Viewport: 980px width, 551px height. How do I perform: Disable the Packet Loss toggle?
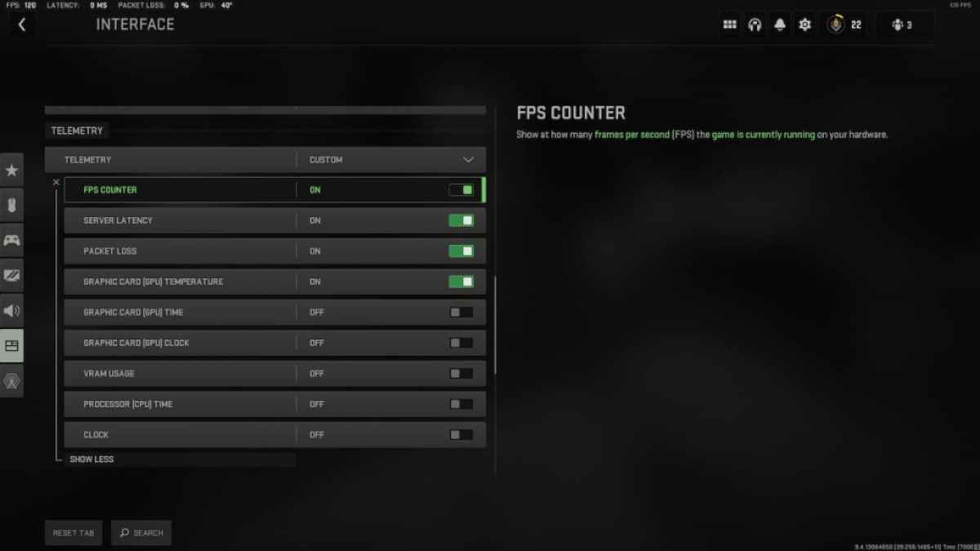pos(461,251)
